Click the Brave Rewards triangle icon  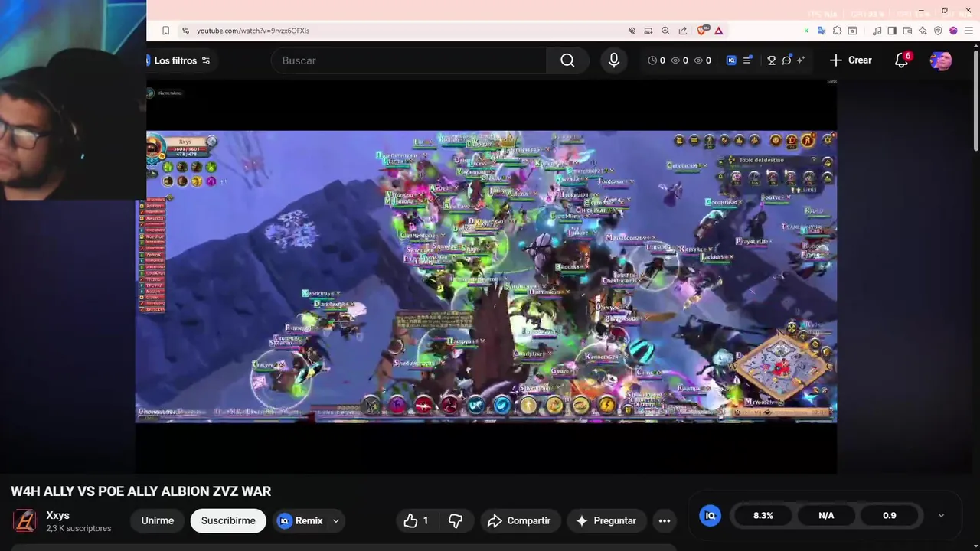719,31
